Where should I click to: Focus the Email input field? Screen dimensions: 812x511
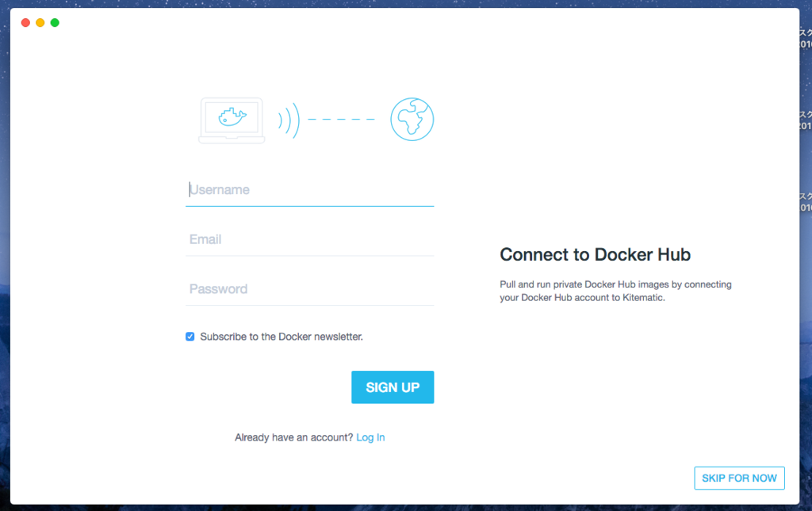point(310,239)
